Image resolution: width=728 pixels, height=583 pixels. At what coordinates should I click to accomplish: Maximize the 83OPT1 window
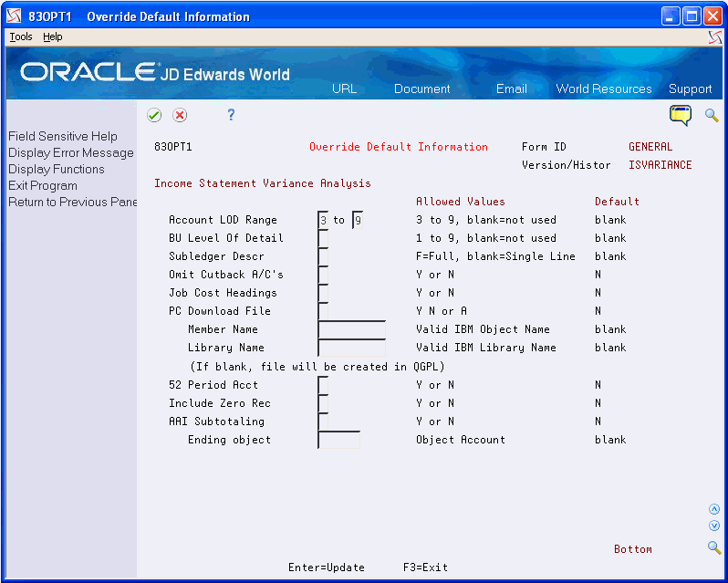point(692,16)
